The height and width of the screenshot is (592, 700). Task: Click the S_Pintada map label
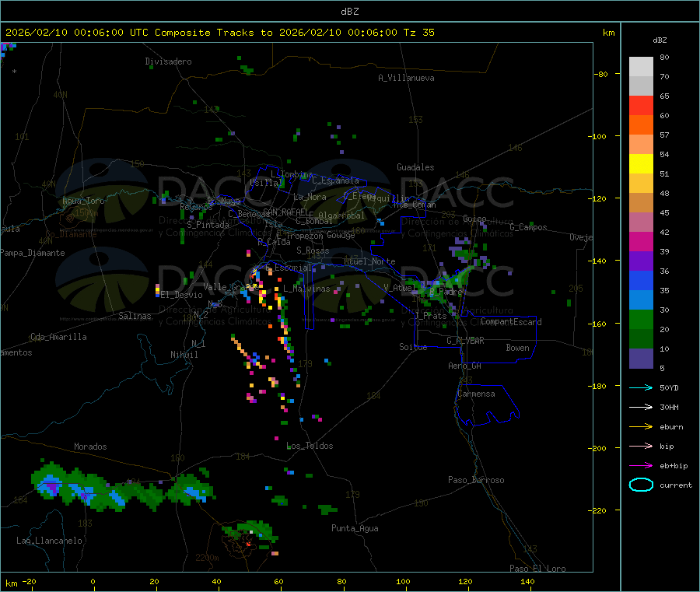(x=208, y=225)
